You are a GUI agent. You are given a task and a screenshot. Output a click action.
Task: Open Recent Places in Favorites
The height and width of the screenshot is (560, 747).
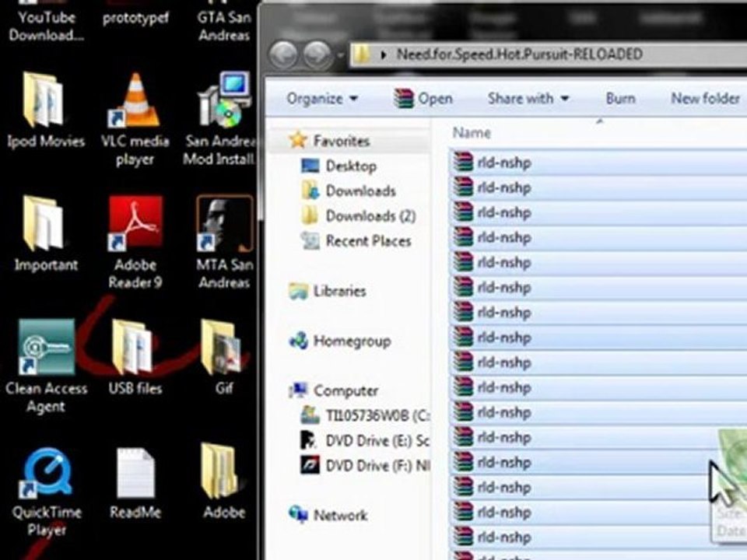point(356,241)
